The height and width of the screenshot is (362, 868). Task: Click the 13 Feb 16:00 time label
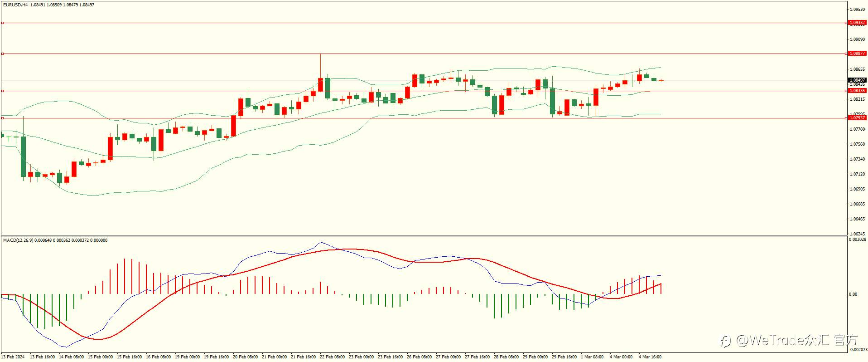point(43,357)
